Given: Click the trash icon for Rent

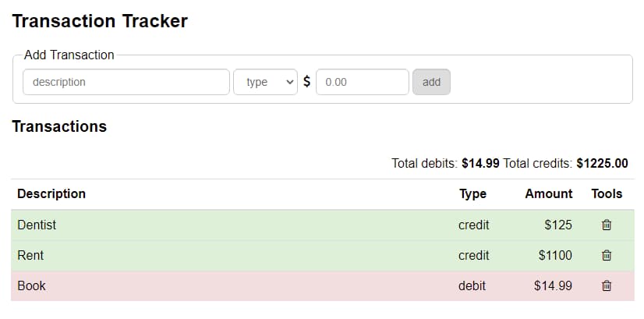Looking at the screenshot, I should tap(607, 256).
